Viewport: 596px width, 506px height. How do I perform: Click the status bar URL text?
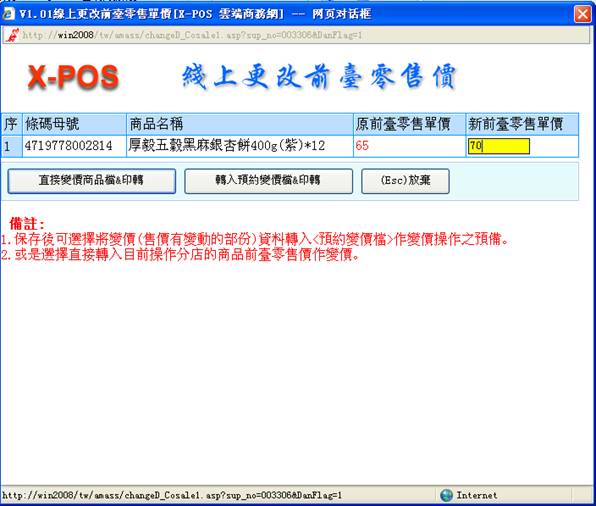172,495
